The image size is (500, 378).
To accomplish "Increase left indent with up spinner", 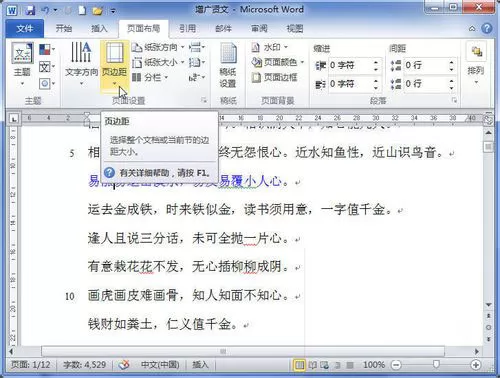I will coord(376,62).
